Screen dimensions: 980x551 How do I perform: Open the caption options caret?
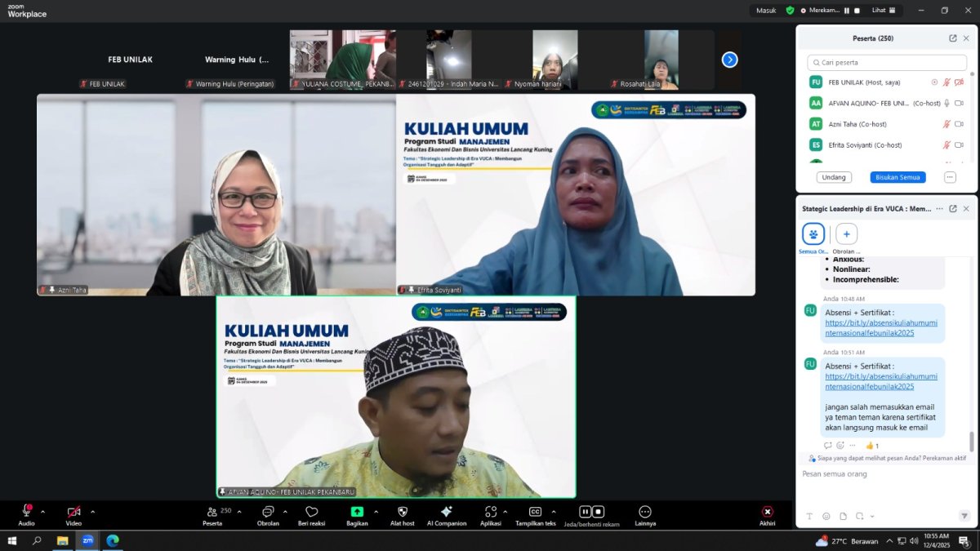coord(554,512)
